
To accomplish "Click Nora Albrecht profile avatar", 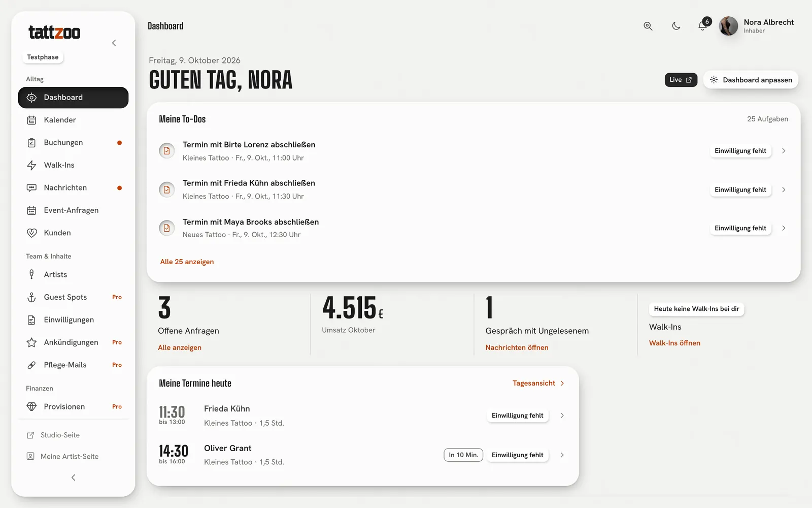I will coord(728,26).
